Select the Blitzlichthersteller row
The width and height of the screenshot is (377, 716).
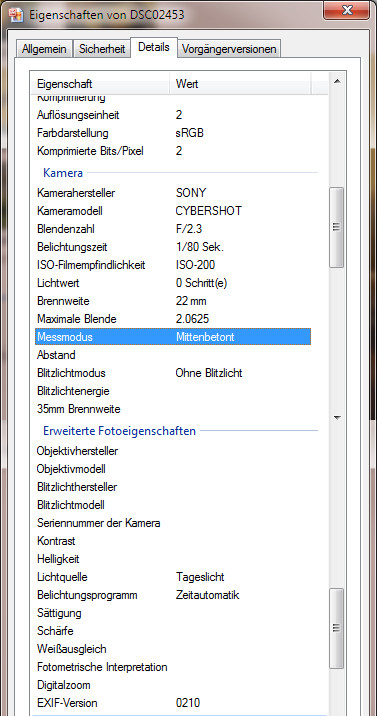point(173,487)
